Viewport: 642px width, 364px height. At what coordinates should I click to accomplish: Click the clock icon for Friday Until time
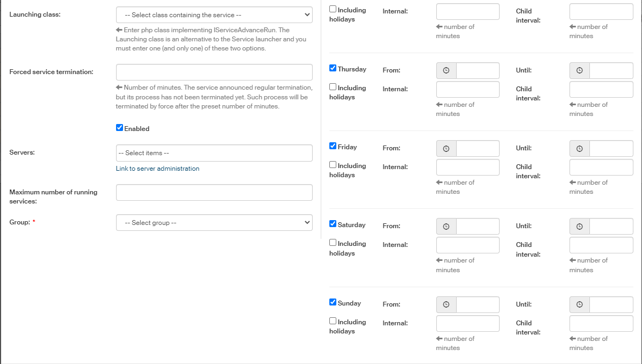(x=579, y=149)
